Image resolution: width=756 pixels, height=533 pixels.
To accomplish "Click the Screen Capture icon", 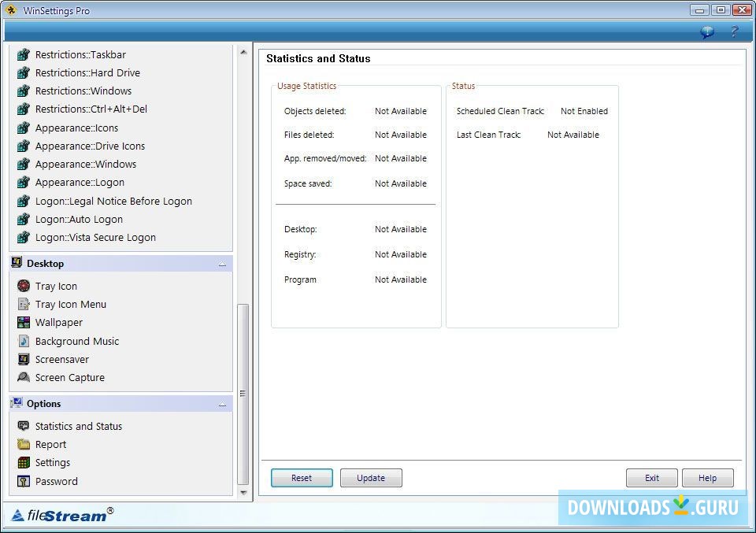I will pyautogui.click(x=23, y=377).
